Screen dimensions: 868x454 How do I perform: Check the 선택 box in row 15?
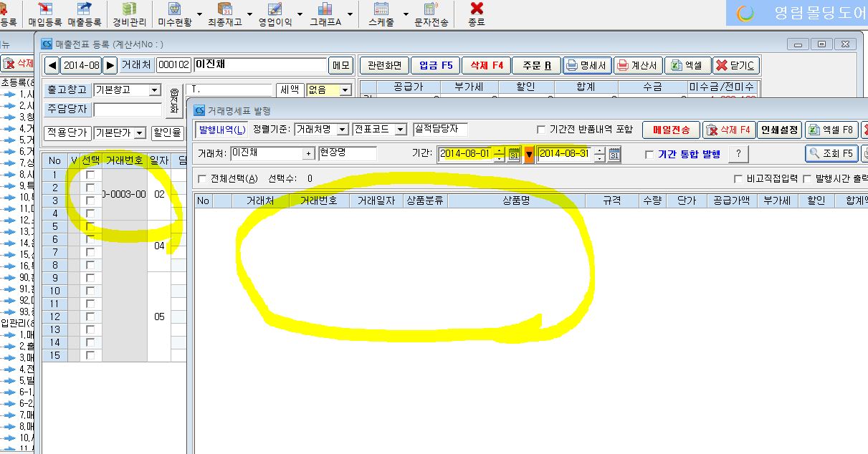(90, 355)
